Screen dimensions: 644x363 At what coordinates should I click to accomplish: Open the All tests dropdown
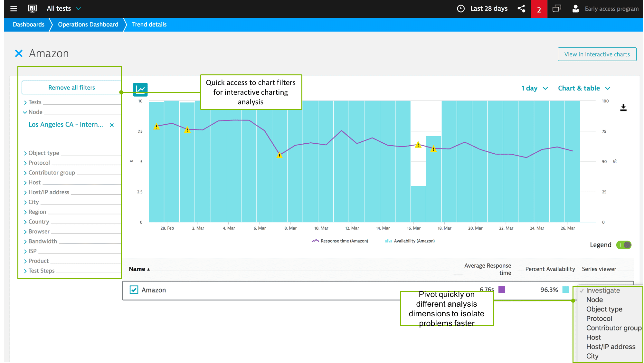coord(64,9)
